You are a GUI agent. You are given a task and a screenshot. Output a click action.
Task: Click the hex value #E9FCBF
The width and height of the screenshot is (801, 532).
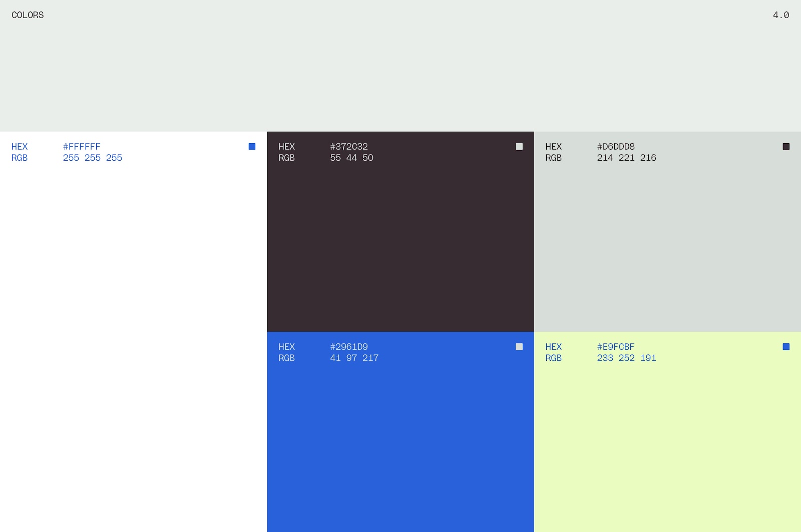point(616,347)
